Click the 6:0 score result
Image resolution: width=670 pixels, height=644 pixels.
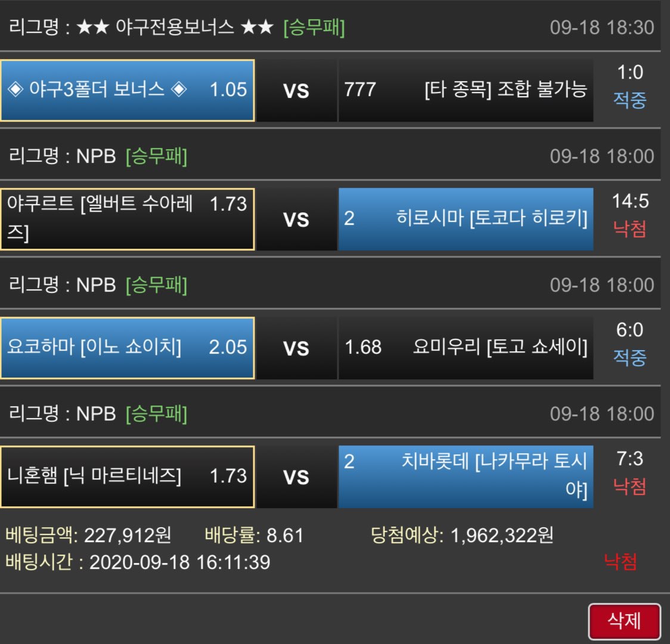point(630,330)
